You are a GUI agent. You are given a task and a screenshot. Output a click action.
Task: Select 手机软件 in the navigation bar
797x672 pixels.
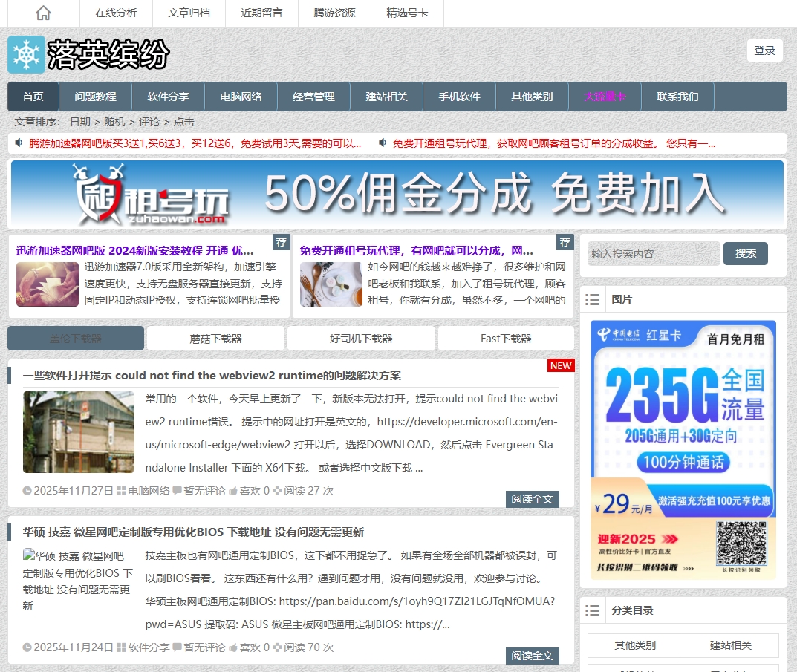[x=459, y=97]
